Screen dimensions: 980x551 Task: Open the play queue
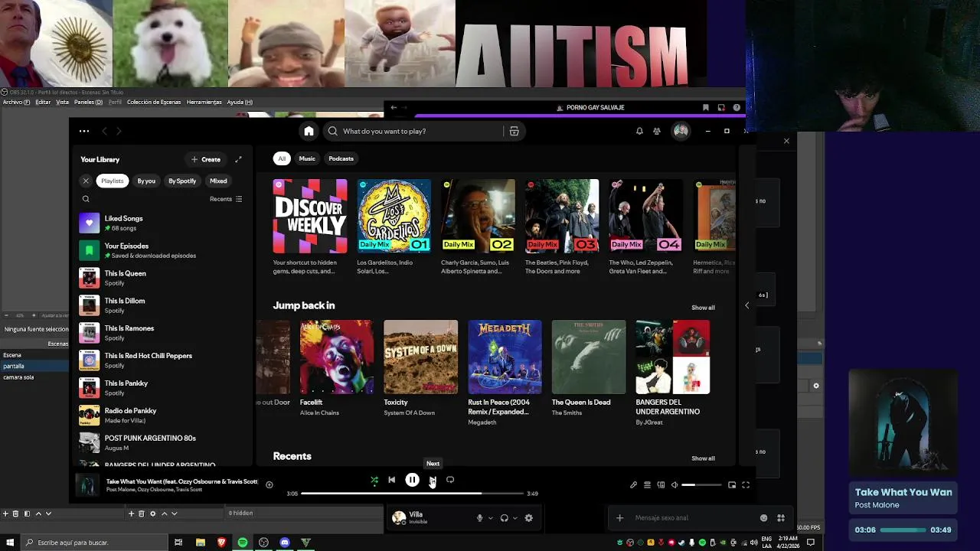tap(647, 484)
